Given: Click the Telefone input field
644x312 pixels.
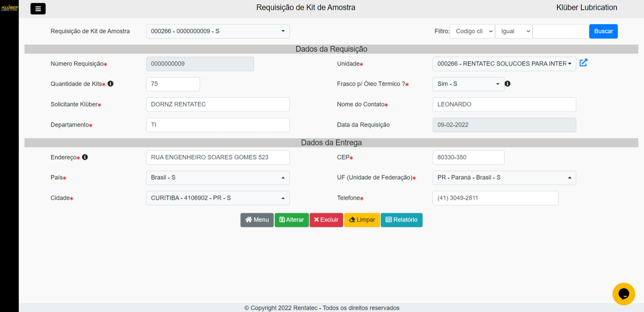Looking at the screenshot, I should pyautogui.click(x=495, y=198).
